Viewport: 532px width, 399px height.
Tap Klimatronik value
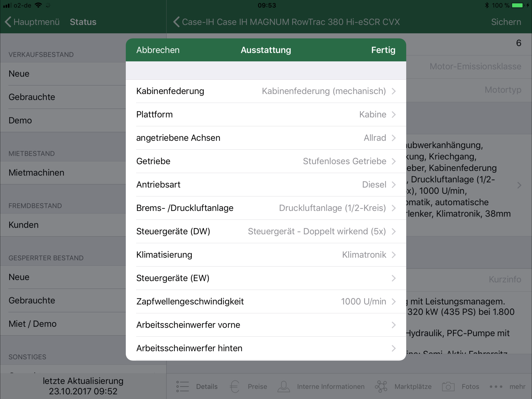(364, 255)
